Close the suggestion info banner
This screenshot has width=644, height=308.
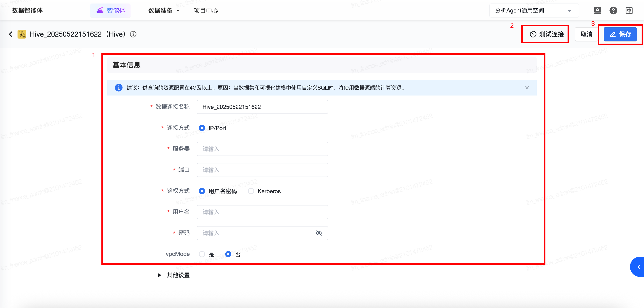527,88
